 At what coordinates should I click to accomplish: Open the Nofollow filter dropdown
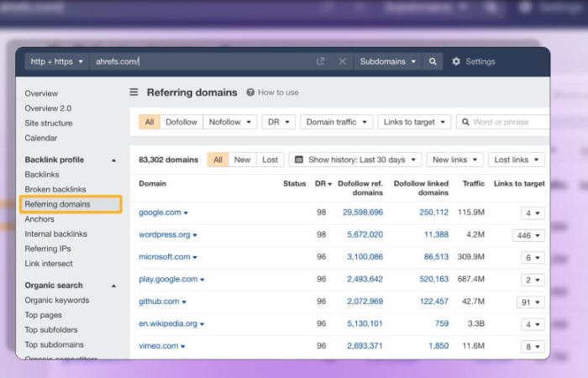coord(230,122)
